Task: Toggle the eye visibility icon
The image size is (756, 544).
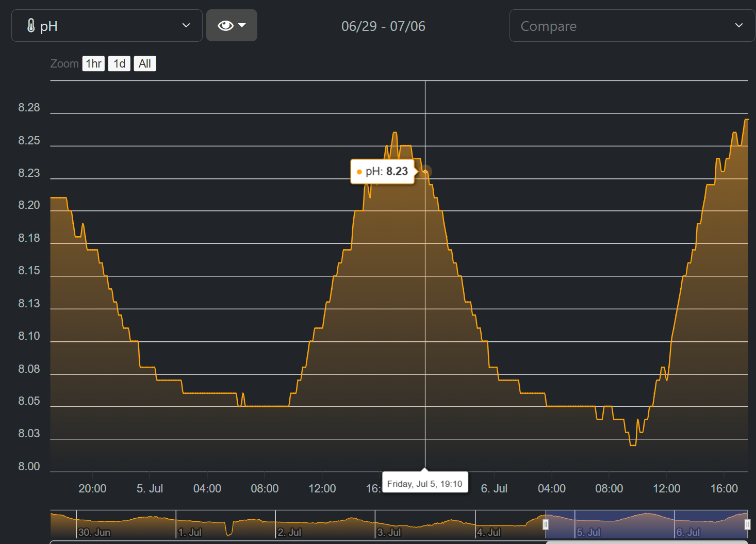Action: click(225, 26)
